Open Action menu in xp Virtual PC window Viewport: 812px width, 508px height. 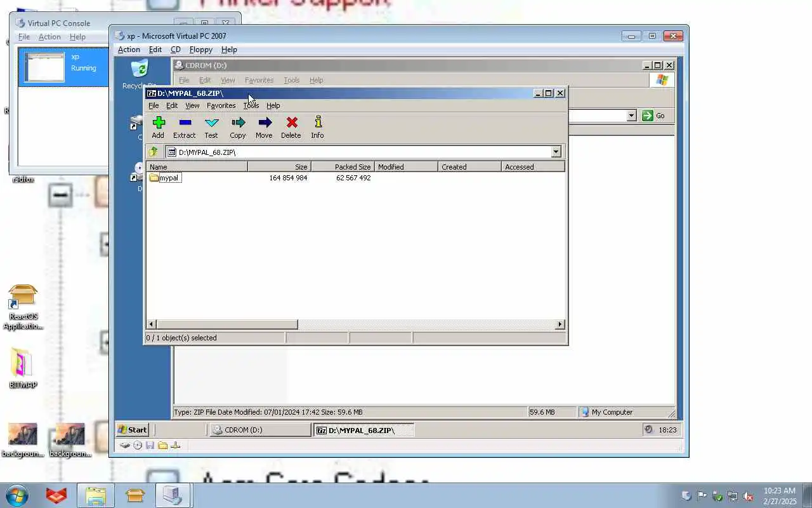click(129, 50)
